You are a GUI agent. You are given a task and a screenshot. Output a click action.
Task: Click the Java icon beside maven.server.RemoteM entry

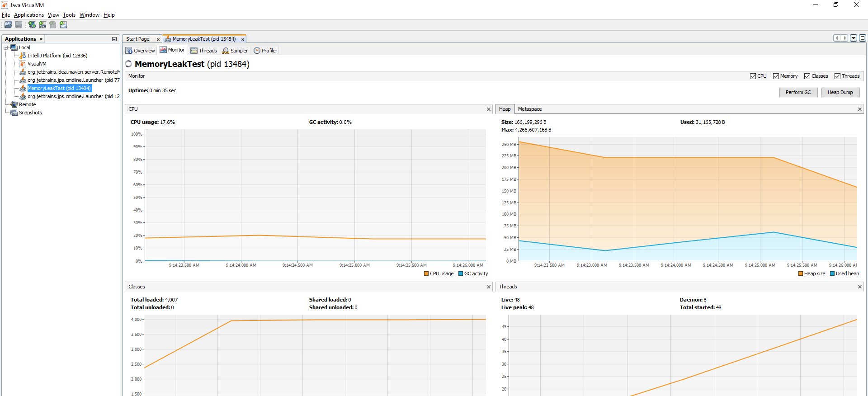[23, 72]
